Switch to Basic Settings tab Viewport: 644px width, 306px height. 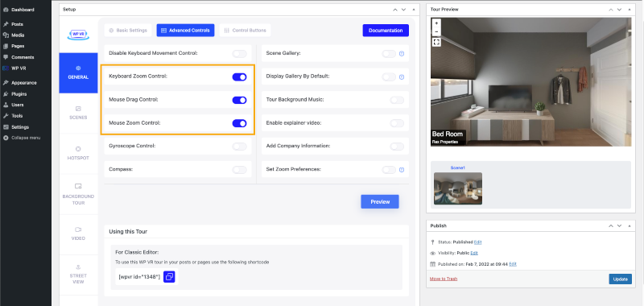[x=128, y=31]
